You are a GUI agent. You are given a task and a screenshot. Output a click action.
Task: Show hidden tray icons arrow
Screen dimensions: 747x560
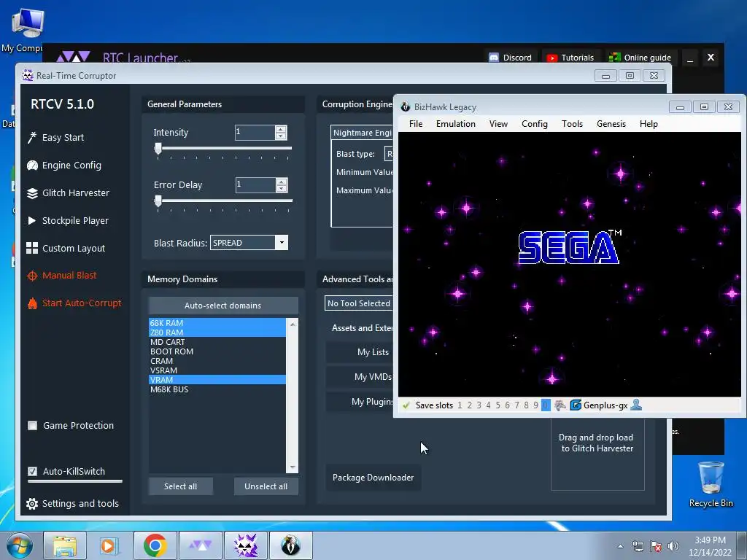pos(620,546)
